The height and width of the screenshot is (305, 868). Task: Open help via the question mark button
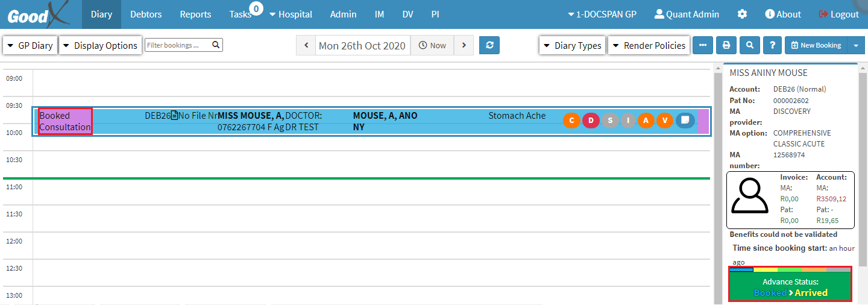772,45
